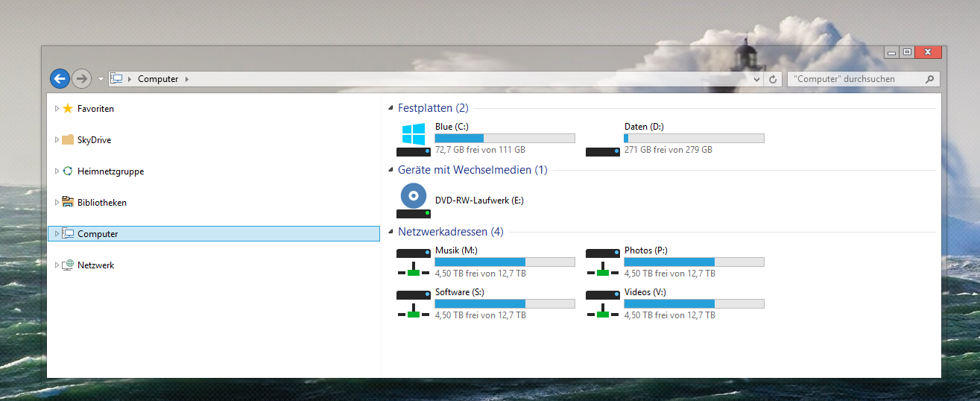Expand the Bibliotheken tree node arrow

(x=57, y=203)
